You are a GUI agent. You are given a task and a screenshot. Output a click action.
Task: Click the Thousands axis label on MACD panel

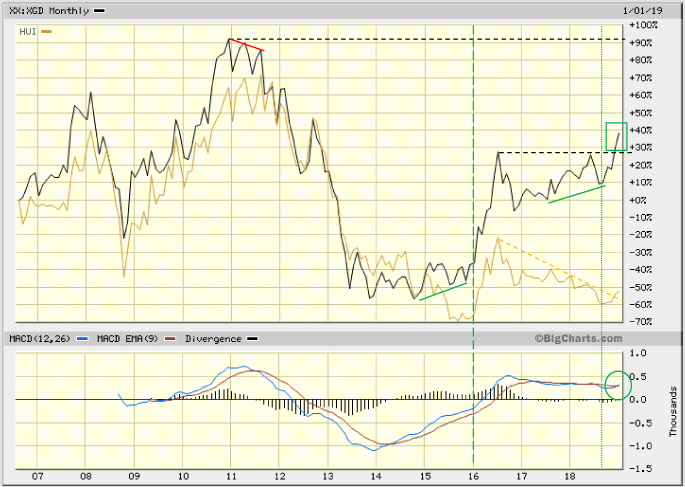point(674,398)
